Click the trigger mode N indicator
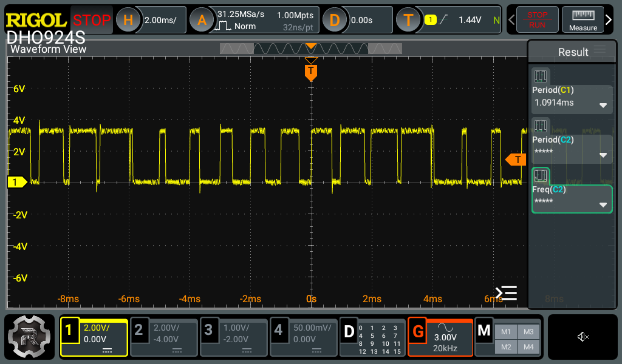The width and height of the screenshot is (622, 364). [x=496, y=20]
